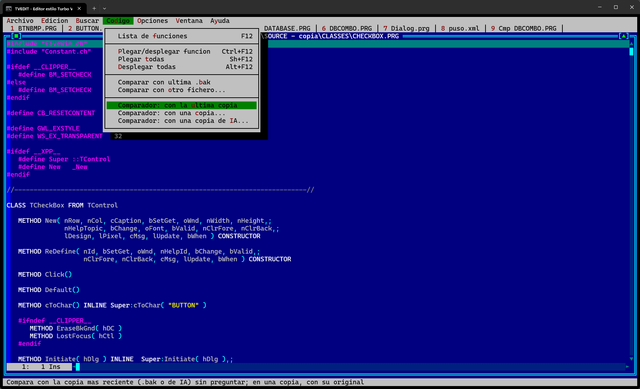Switch to the 1 BTNBMP.PRG tab
Viewport: 640px width, 389px height.
(x=33, y=28)
